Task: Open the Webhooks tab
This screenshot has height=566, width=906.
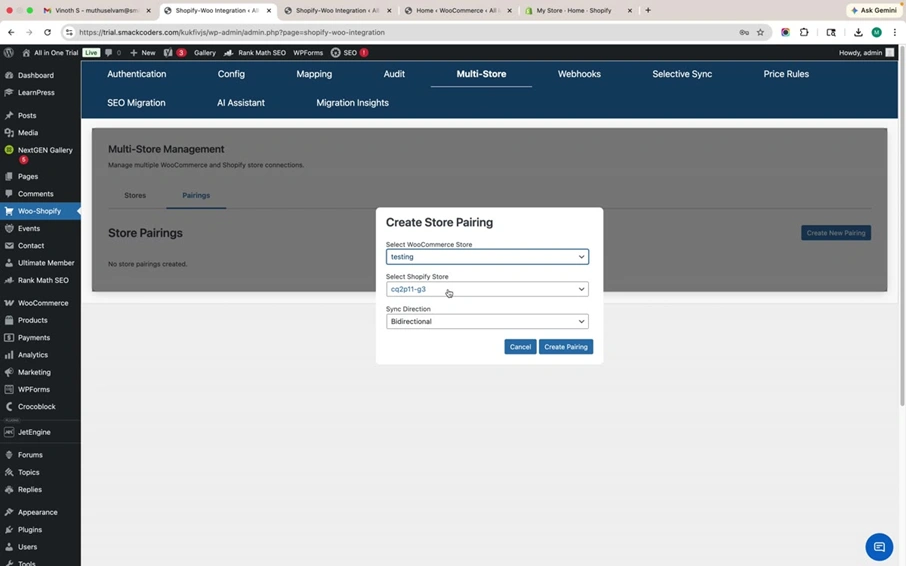Action: pos(579,74)
